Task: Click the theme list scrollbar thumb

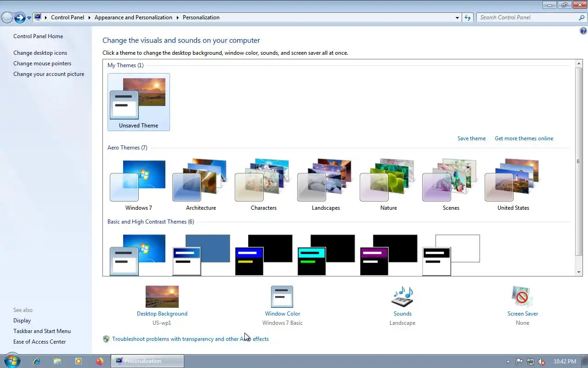Action: tap(579, 161)
